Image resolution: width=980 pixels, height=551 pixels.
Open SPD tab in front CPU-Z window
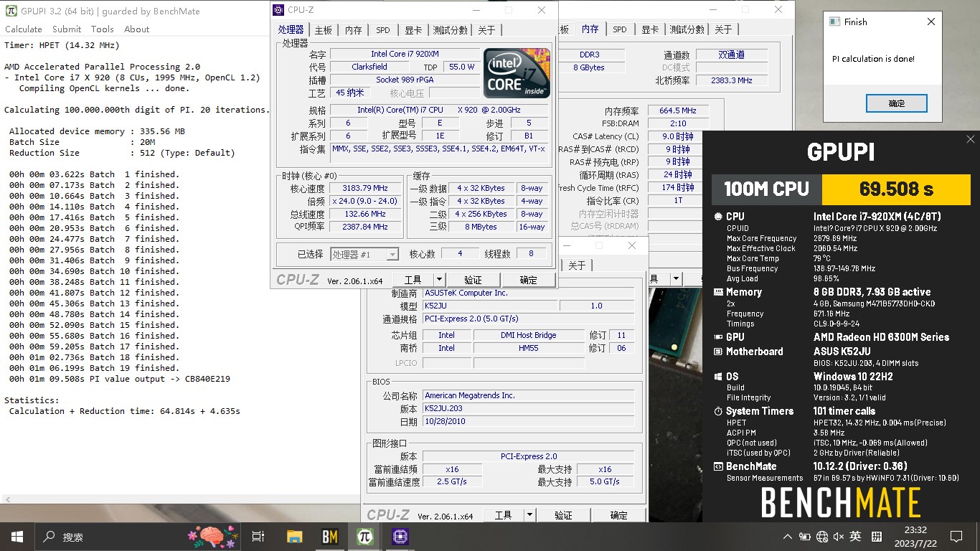pos(383,30)
